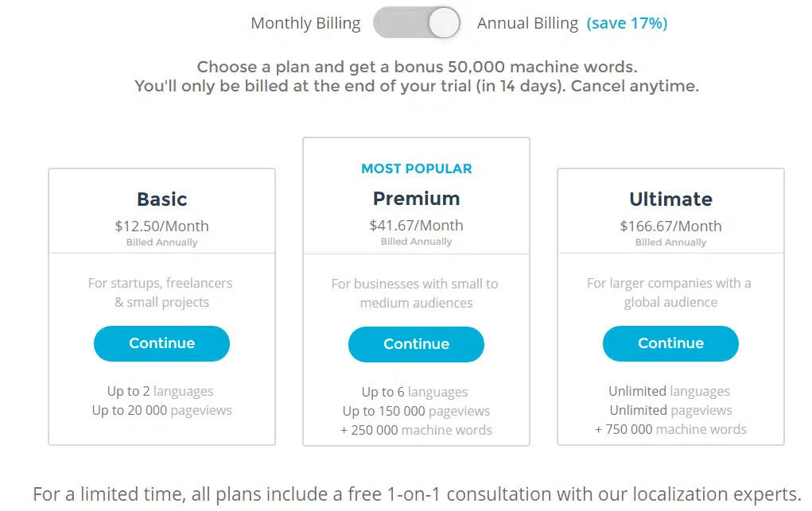Toggle the billing period switch
The image size is (812, 511).
click(x=417, y=23)
